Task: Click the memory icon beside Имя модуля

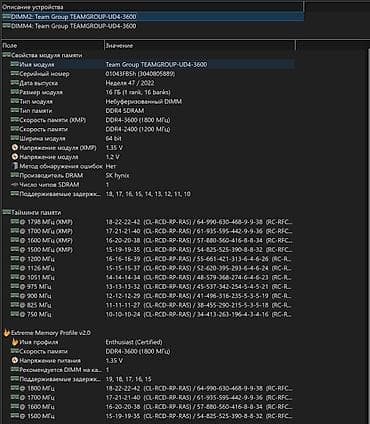Action: [14, 64]
